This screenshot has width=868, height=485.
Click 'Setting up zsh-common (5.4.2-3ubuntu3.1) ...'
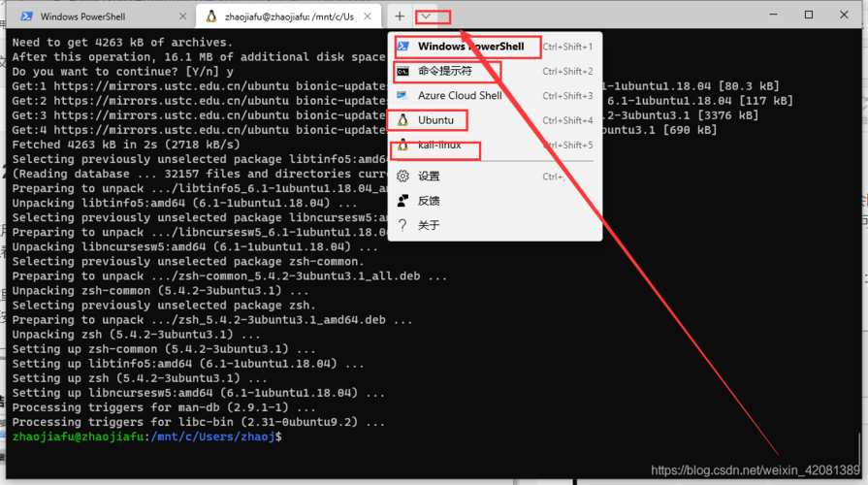(164, 349)
